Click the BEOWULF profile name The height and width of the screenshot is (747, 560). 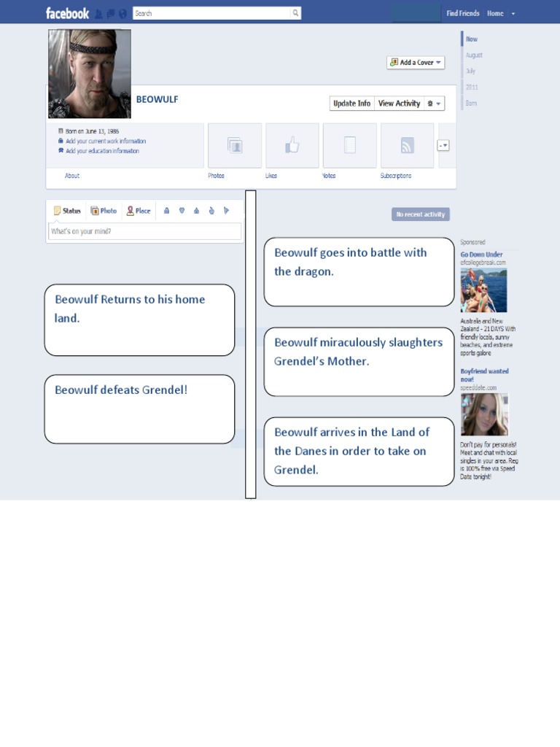tap(157, 99)
